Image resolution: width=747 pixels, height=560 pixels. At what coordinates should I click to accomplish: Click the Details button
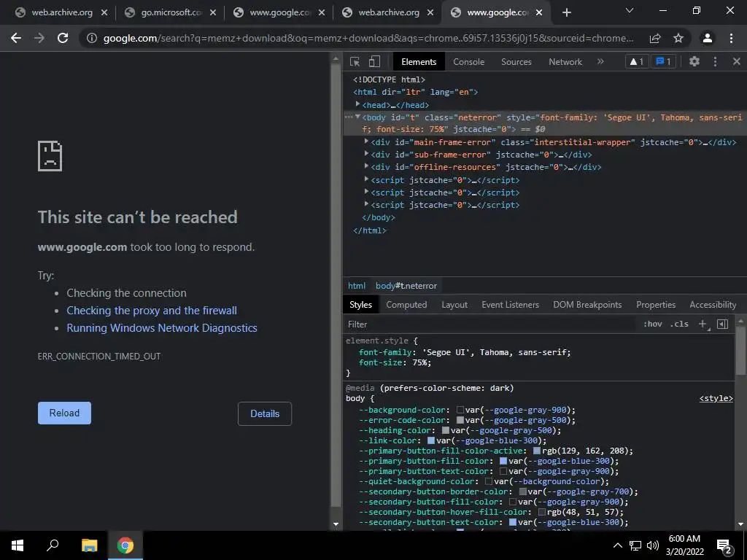265,414
